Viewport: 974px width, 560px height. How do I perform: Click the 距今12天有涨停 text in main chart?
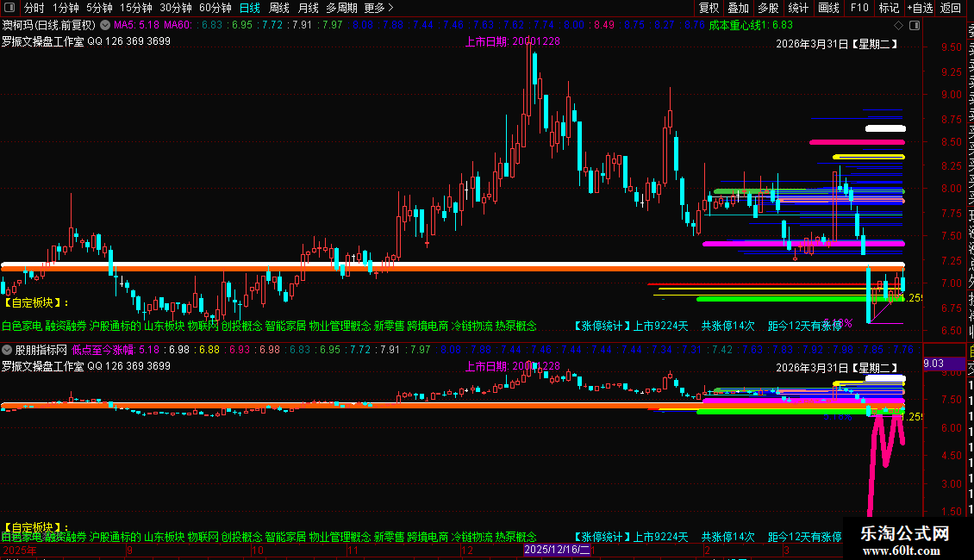[804, 326]
